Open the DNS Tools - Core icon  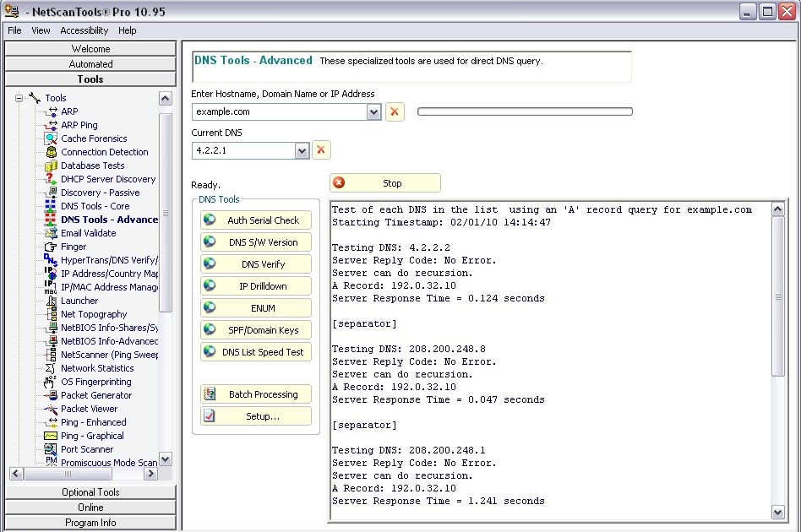point(51,206)
